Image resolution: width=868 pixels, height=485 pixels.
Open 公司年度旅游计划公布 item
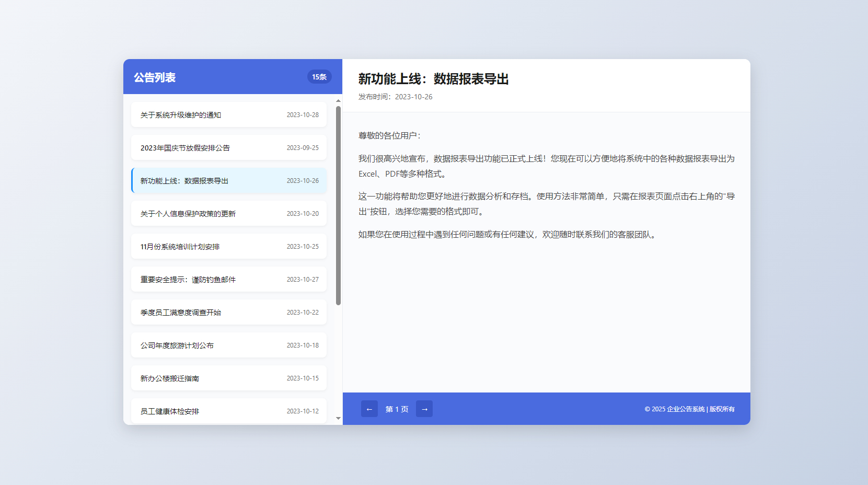229,345
